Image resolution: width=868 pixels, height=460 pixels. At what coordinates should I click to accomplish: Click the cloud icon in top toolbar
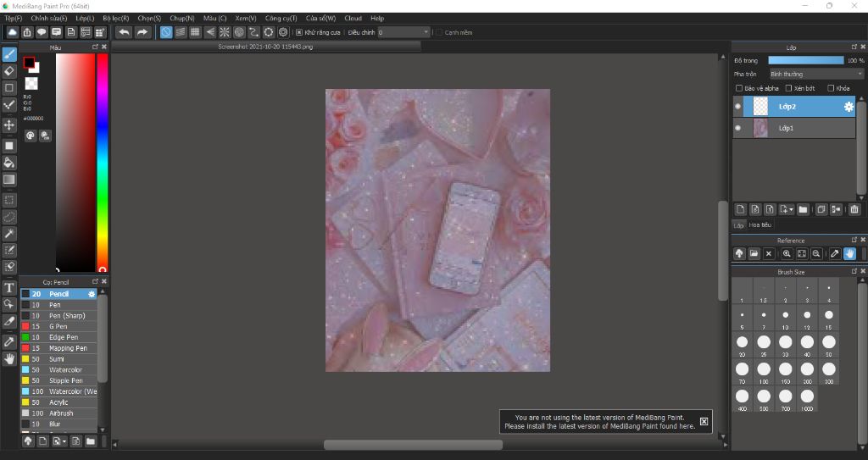pyautogui.click(x=12, y=32)
